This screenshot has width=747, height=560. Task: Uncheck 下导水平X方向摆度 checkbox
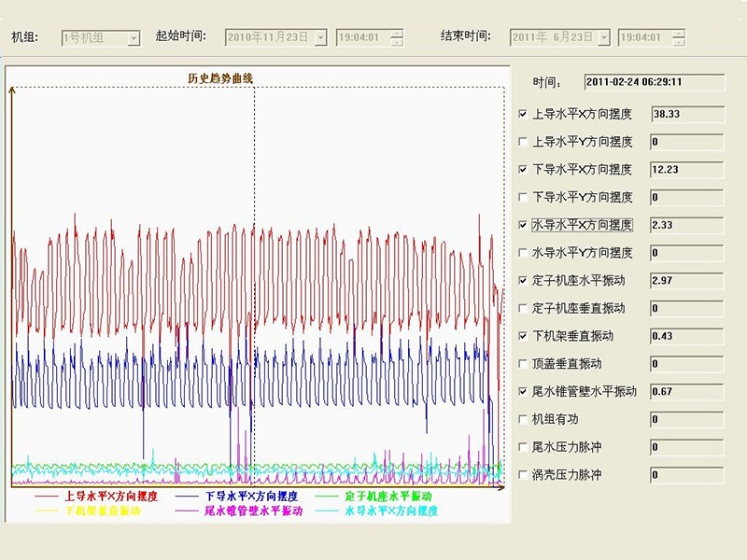pos(523,170)
